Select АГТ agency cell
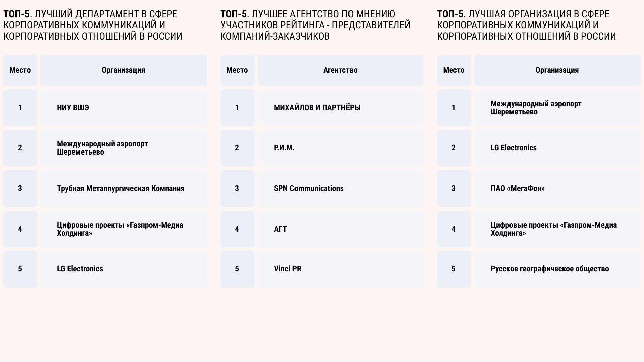The height and width of the screenshot is (362, 644). (280, 229)
